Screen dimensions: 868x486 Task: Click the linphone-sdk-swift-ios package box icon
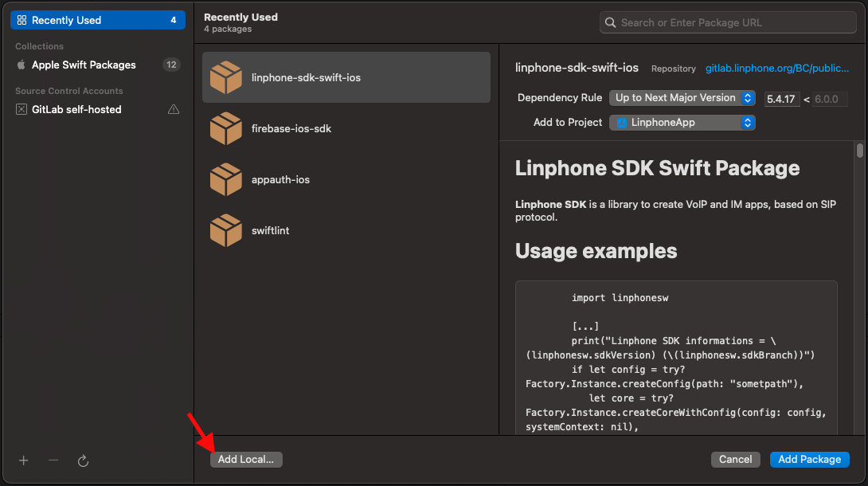click(x=226, y=77)
